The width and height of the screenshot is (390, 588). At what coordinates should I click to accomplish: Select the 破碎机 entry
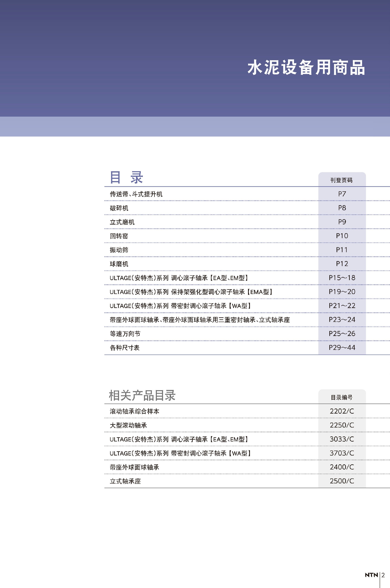[x=119, y=208]
